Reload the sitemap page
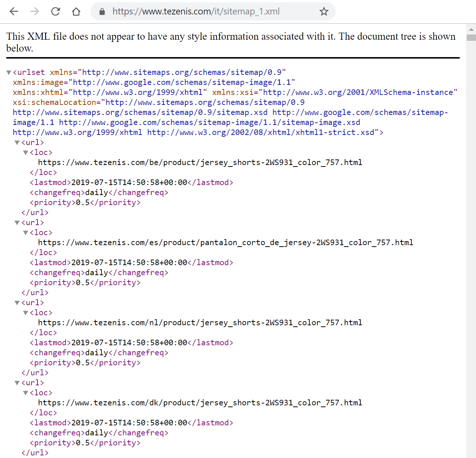476x458 pixels. pyautogui.click(x=56, y=11)
